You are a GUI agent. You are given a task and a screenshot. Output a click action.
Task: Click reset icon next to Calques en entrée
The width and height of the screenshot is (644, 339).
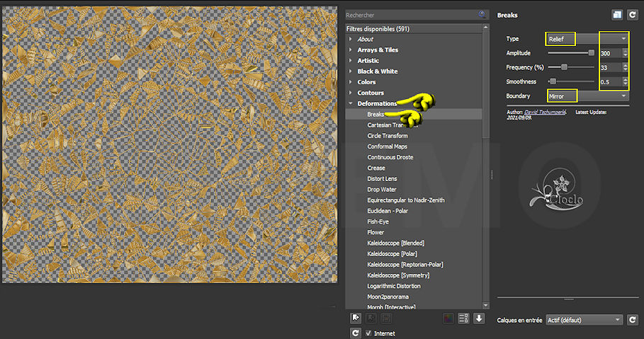[x=632, y=320]
